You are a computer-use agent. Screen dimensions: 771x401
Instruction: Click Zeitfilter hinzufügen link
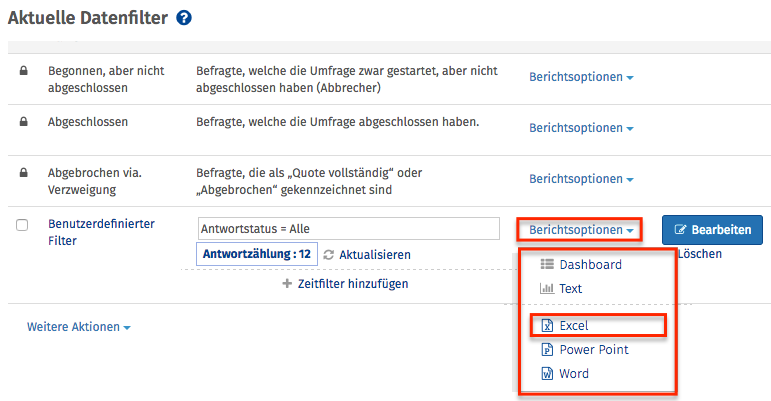click(x=345, y=284)
